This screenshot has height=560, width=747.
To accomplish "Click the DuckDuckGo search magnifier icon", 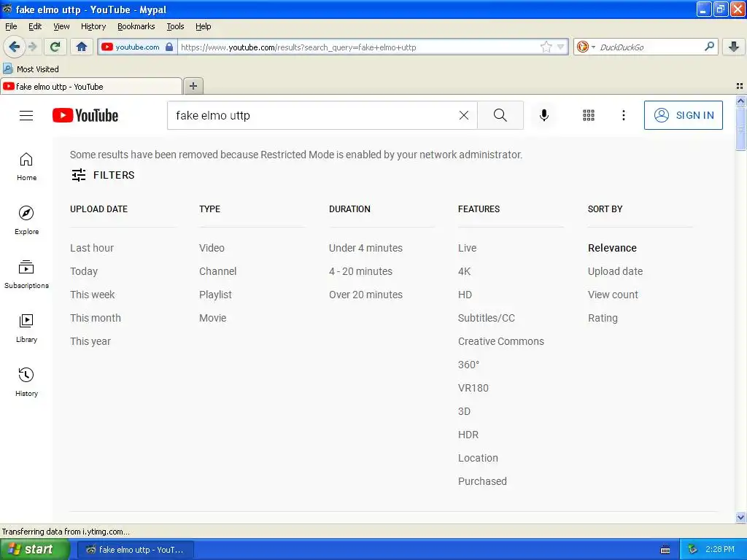I will (x=709, y=47).
